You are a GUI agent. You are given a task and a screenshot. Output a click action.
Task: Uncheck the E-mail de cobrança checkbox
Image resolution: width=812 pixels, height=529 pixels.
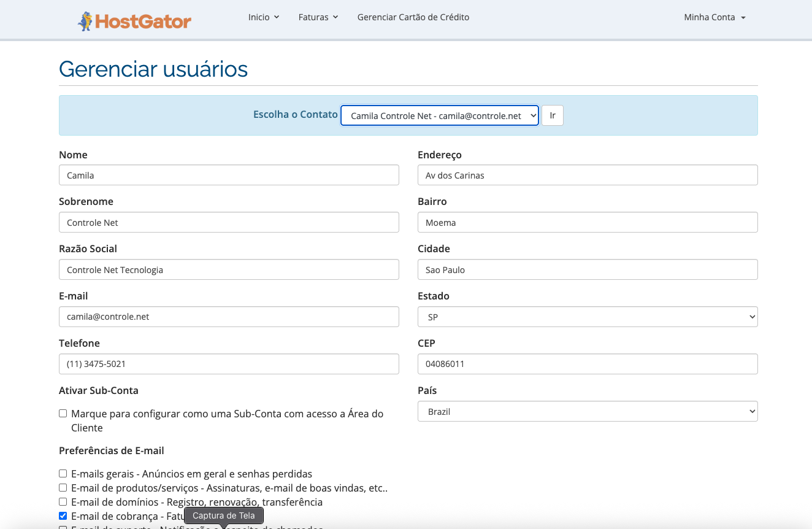(x=63, y=516)
